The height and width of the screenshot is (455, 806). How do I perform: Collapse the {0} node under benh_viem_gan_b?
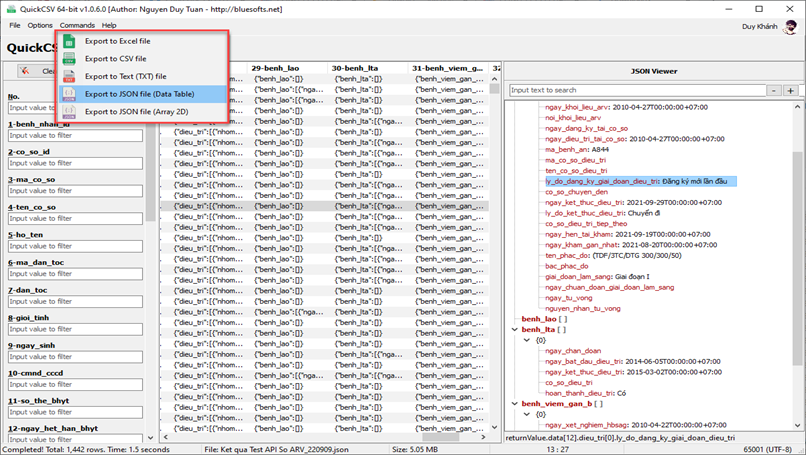click(x=527, y=414)
